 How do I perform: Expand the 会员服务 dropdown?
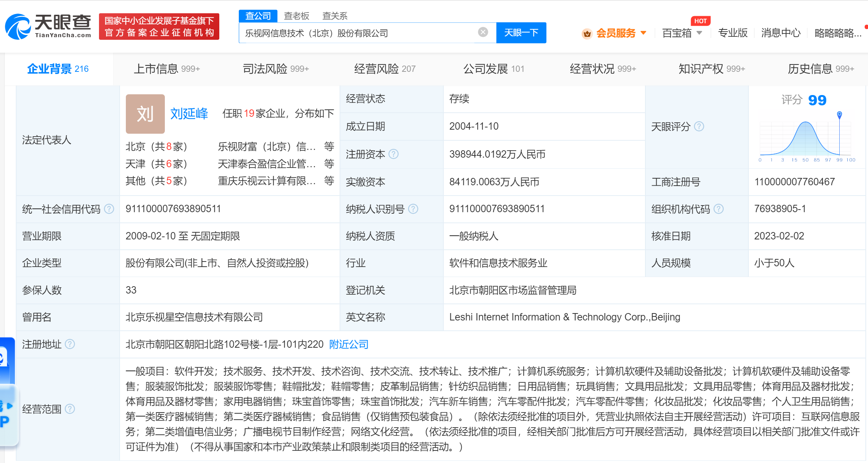(643, 33)
